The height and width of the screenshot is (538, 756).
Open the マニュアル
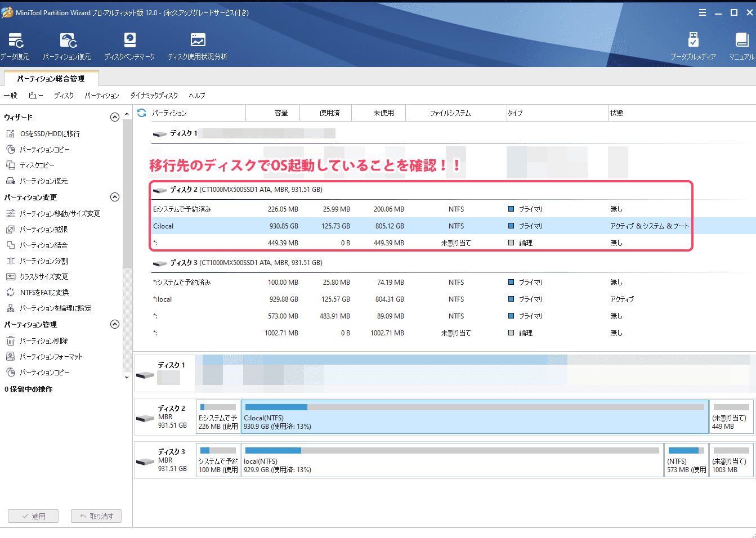point(741,46)
